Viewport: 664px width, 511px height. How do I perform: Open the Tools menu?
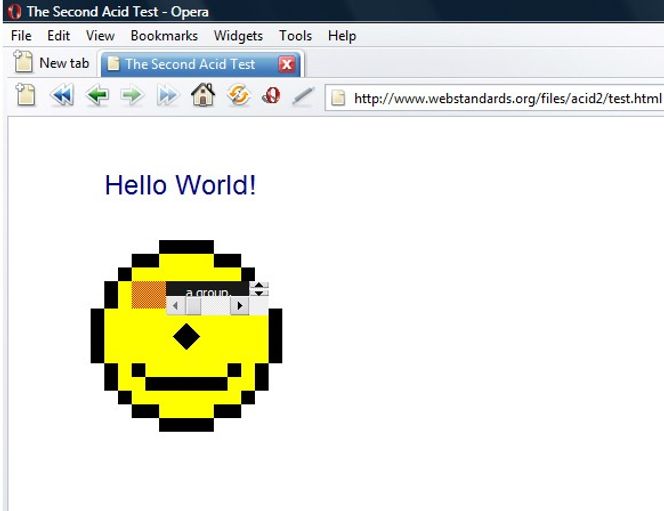tap(295, 36)
